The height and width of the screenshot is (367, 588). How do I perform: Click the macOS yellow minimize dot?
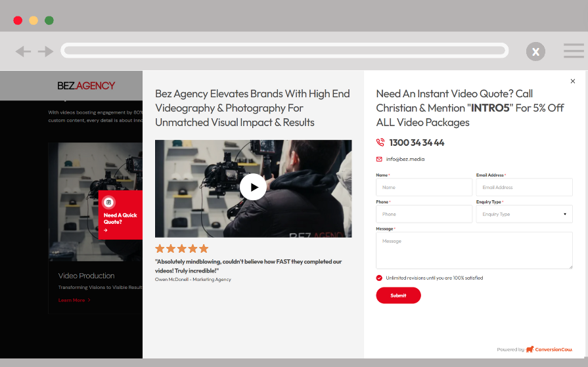tap(34, 20)
